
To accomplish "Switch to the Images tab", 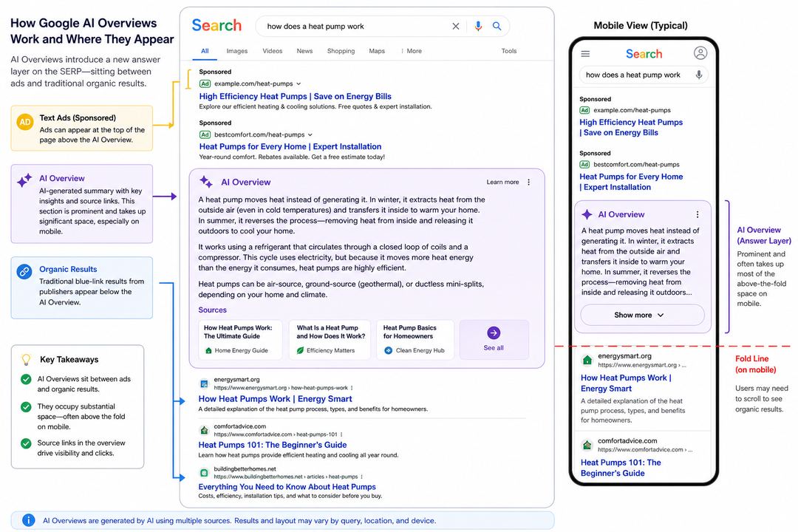I will [x=236, y=51].
